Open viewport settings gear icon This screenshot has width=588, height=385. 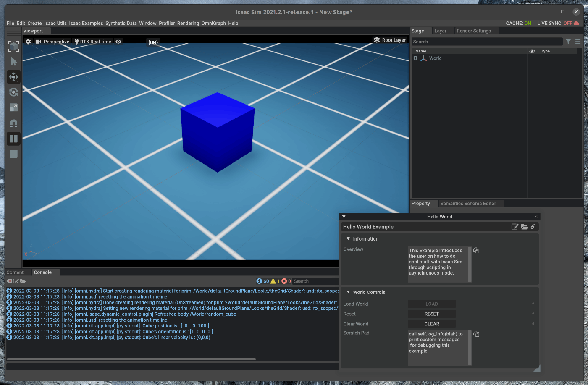pyautogui.click(x=28, y=42)
